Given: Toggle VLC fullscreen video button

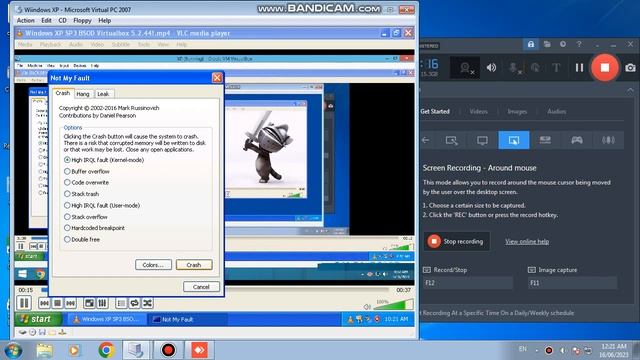Looking at the screenshot, I should pyautogui.click(x=89, y=303).
